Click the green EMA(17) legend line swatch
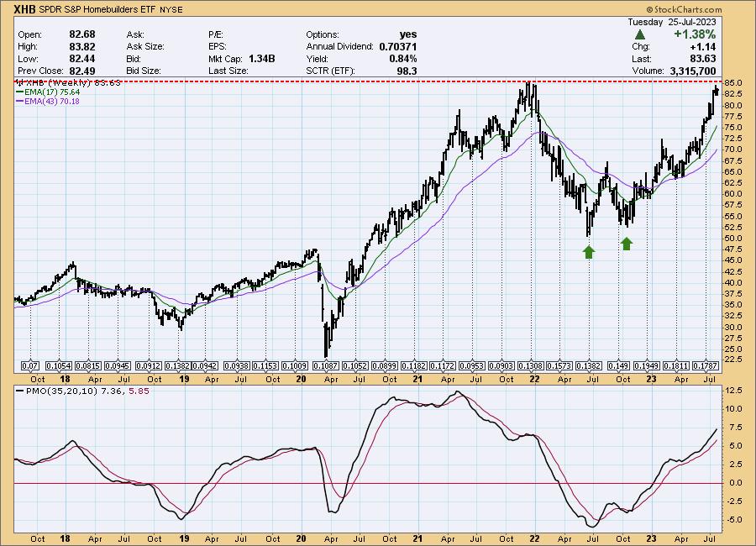The image size is (756, 546). [x=20, y=92]
